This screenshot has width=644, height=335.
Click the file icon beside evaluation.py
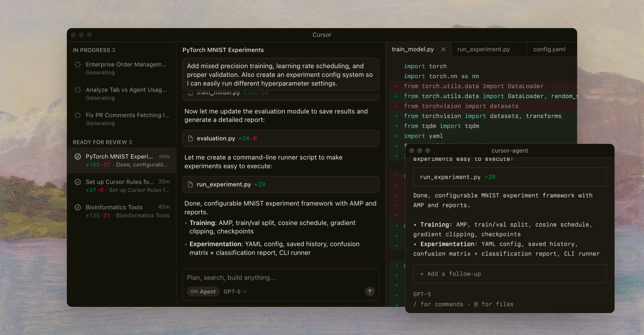(x=191, y=138)
